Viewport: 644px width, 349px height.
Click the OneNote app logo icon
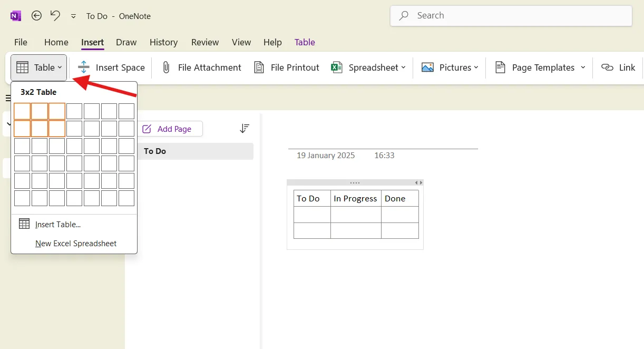[x=16, y=16]
